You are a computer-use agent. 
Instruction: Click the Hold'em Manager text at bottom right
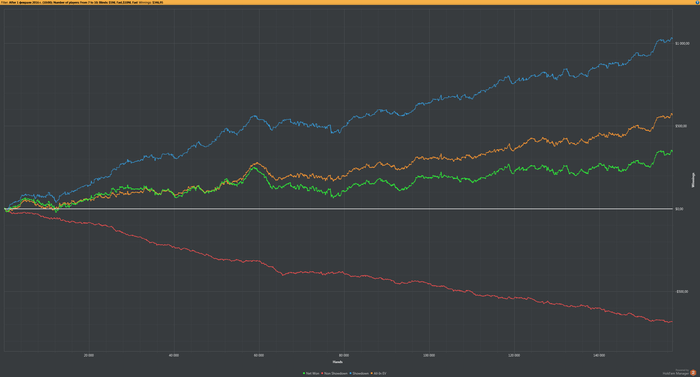pyautogui.click(x=676, y=373)
